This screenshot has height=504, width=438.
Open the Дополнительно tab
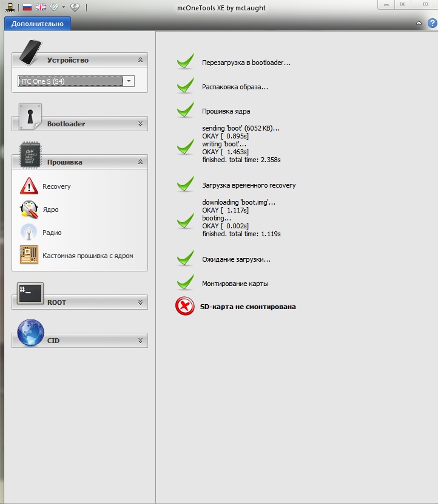click(38, 24)
